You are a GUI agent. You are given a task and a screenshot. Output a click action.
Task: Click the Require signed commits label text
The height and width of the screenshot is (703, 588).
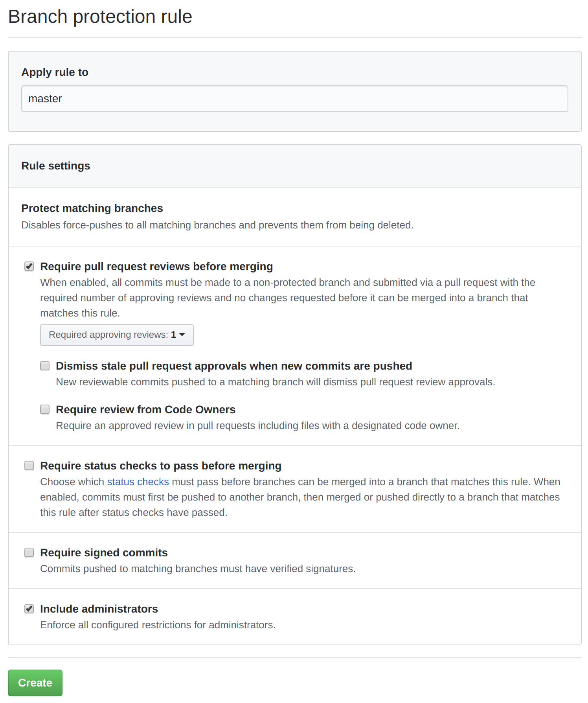tap(104, 552)
